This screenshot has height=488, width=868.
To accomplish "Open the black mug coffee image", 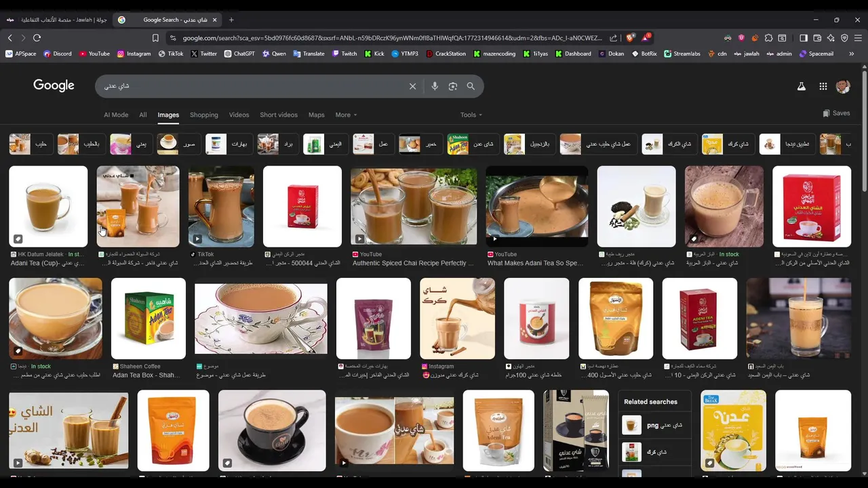I will coord(272,430).
